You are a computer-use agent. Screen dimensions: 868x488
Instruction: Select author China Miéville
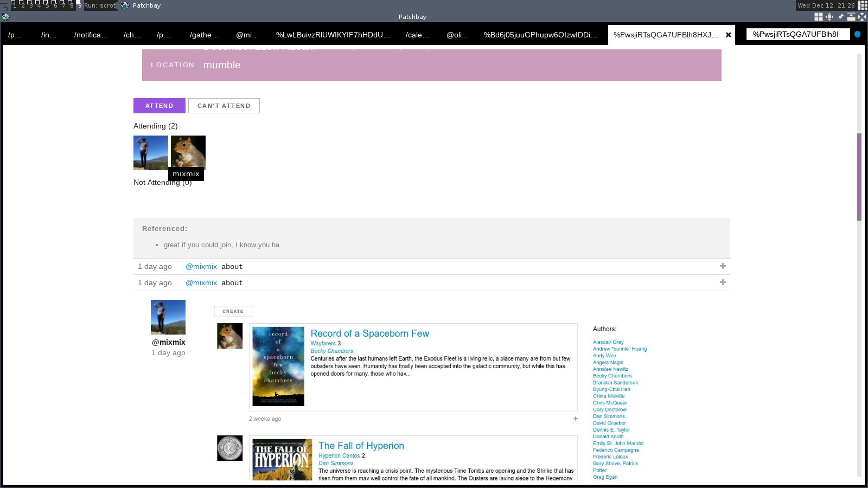(x=609, y=396)
